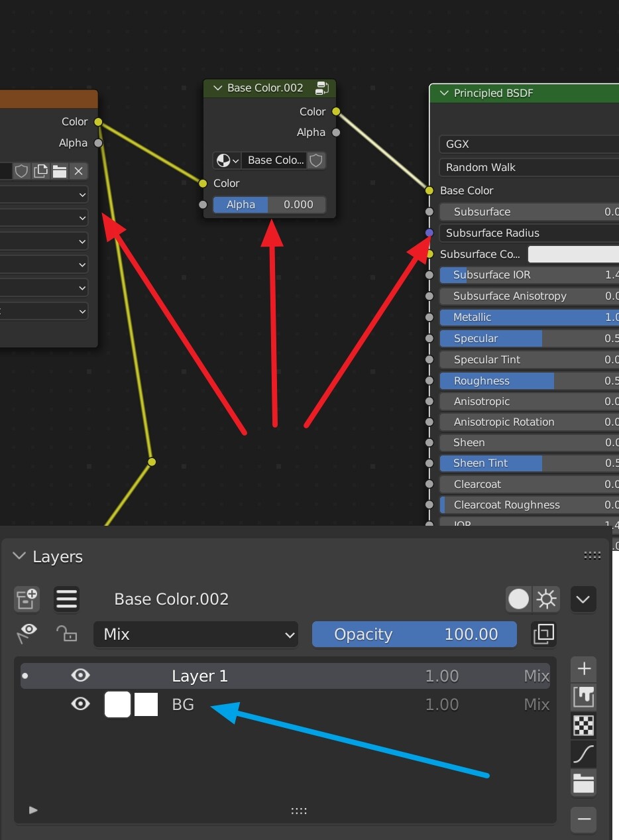Click Base Color.002 node Alpha output socket
Image resolution: width=619 pixels, height=840 pixels.
point(336,133)
